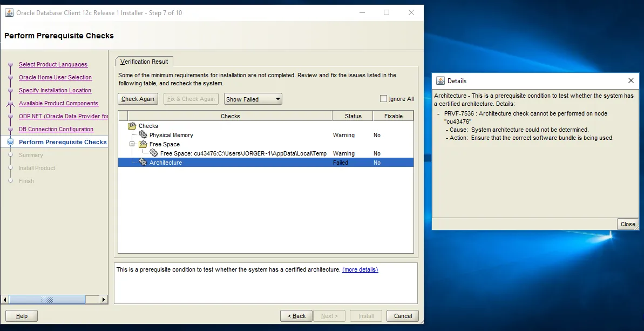Click the Free Space folder icon
Screen dimensions: 644x331
click(x=143, y=144)
